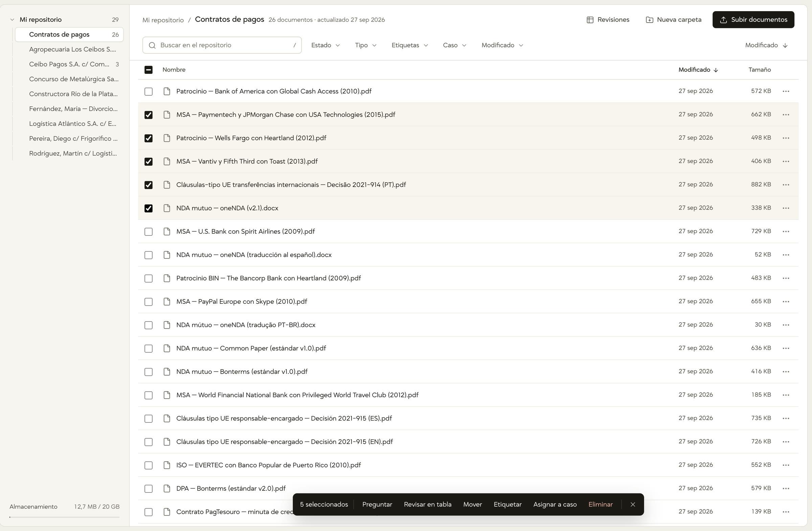This screenshot has height=531, width=812.
Task: Change sort order via top-right Modificado control
Action: coord(766,45)
